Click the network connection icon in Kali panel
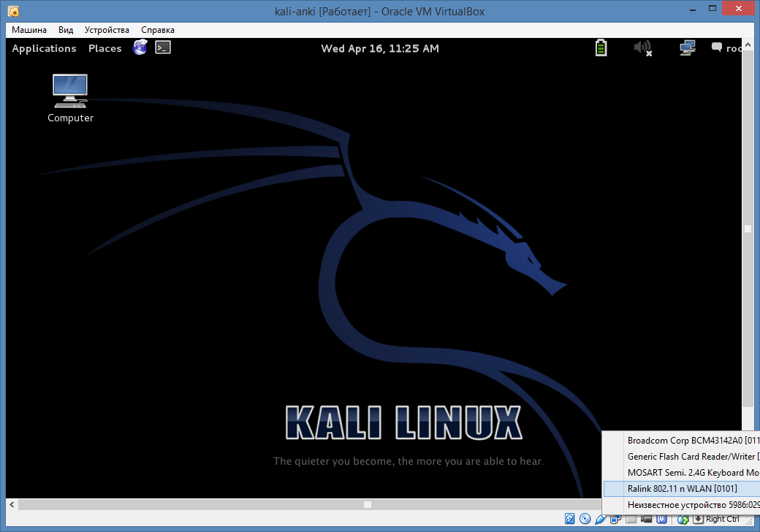Viewport: 760px width, 532px height. click(688, 48)
